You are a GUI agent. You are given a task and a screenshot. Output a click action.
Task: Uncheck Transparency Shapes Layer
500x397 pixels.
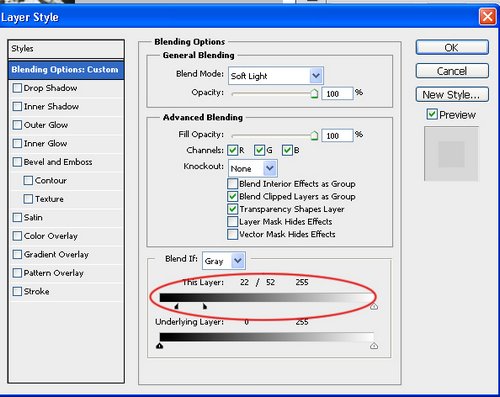[232, 209]
